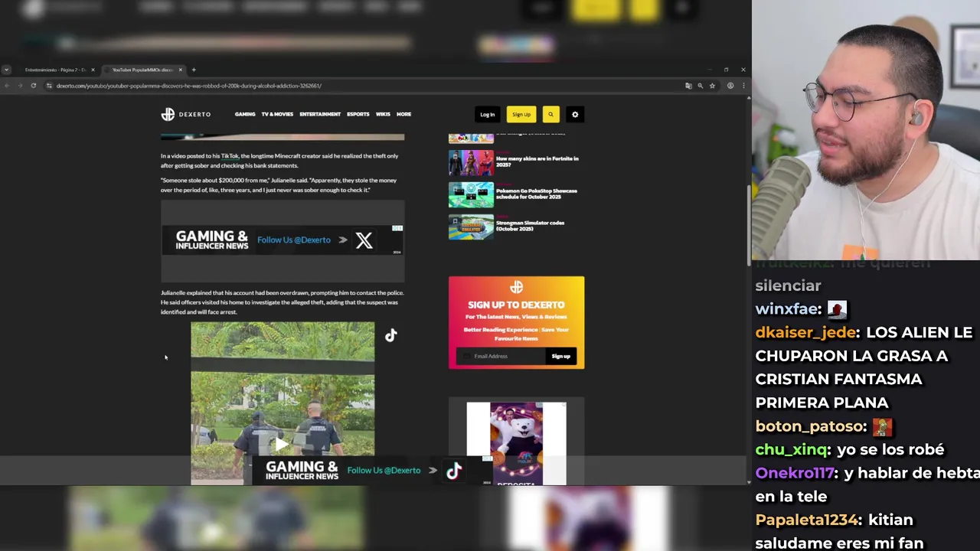Open Pokemon Go PokeStop Showcase schedule link
Image resolution: width=980 pixels, height=551 pixels.
(x=537, y=194)
